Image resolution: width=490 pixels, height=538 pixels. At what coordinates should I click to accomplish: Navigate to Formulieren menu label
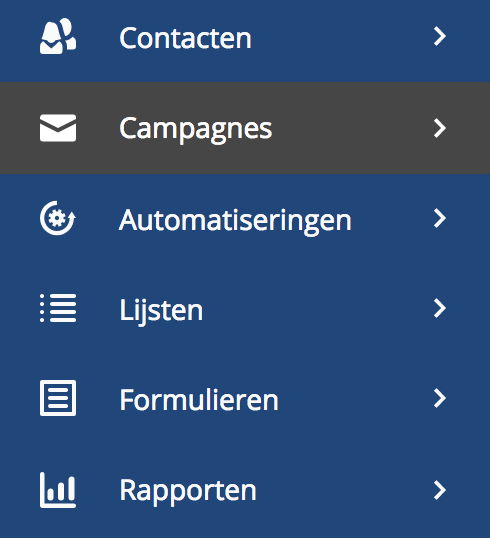[x=199, y=400]
